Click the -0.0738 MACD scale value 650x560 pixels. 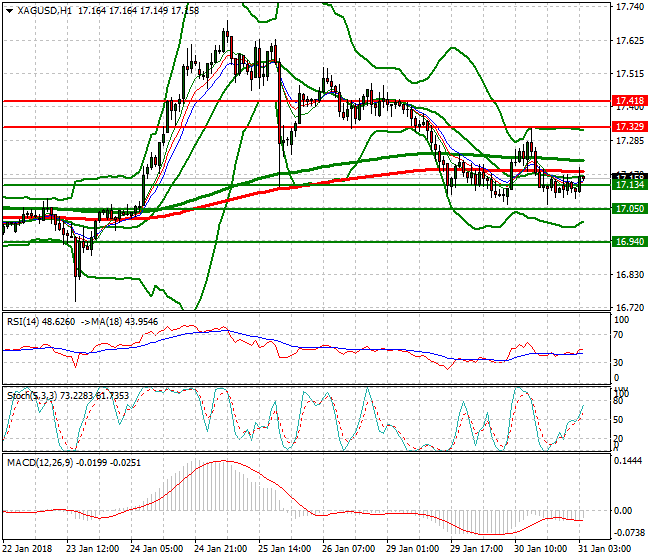tap(628, 533)
